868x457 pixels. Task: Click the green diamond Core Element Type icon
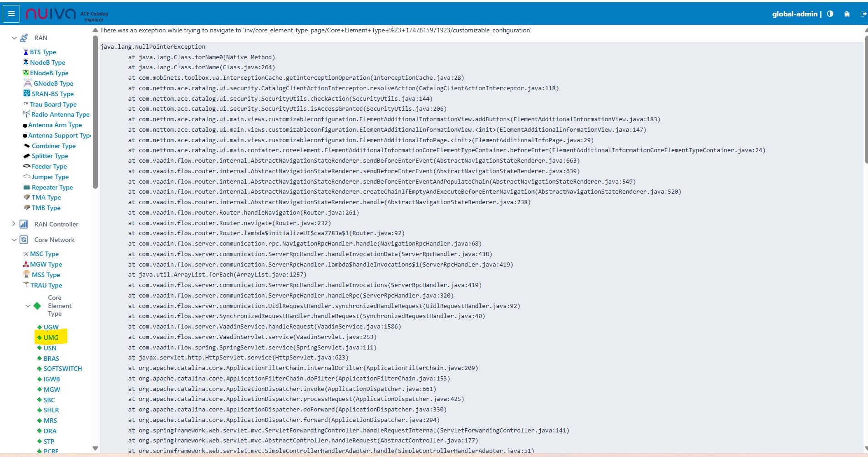tap(37, 306)
